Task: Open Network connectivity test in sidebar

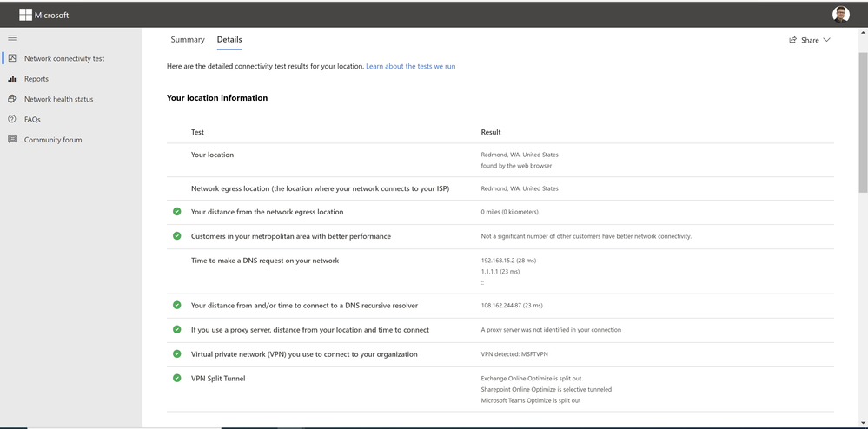Action: (x=64, y=58)
